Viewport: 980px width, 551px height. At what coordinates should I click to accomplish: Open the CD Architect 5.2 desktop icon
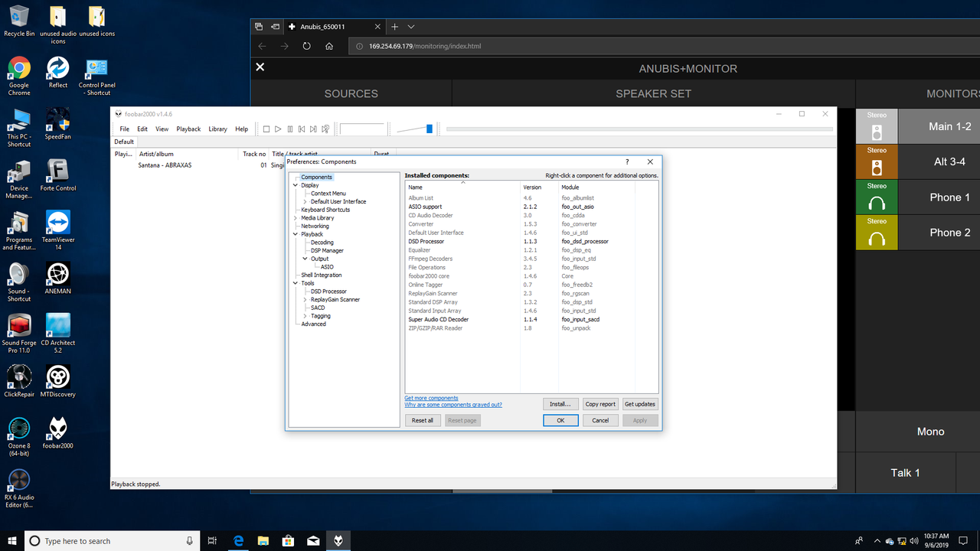point(58,333)
